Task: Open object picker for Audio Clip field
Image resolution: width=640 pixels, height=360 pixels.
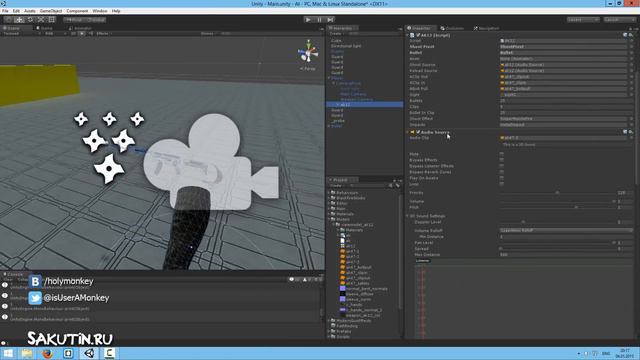Action: click(x=631, y=138)
